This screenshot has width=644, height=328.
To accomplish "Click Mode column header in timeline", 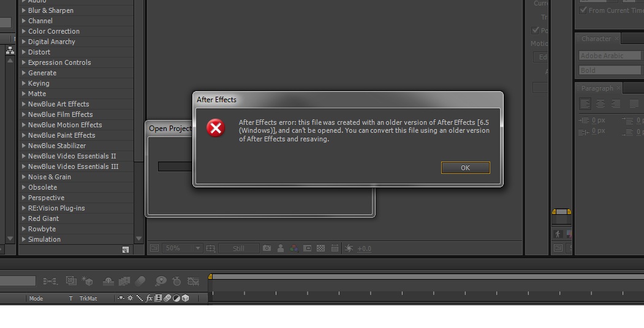I will (x=36, y=299).
